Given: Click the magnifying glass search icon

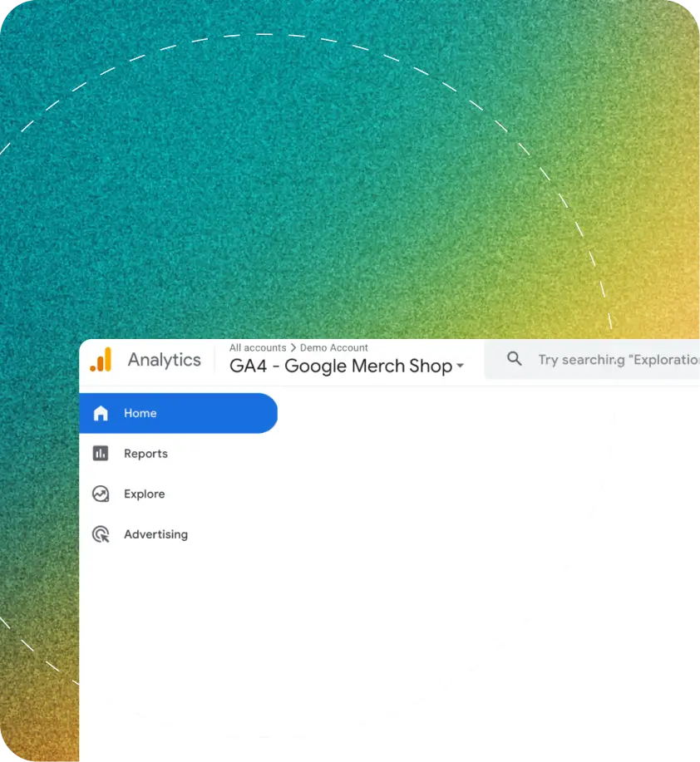Looking at the screenshot, I should [x=515, y=359].
